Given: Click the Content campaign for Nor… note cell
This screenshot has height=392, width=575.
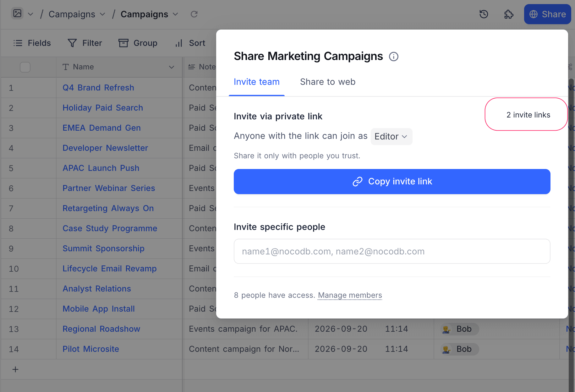Looking at the screenshot, I should coord(246,349).
